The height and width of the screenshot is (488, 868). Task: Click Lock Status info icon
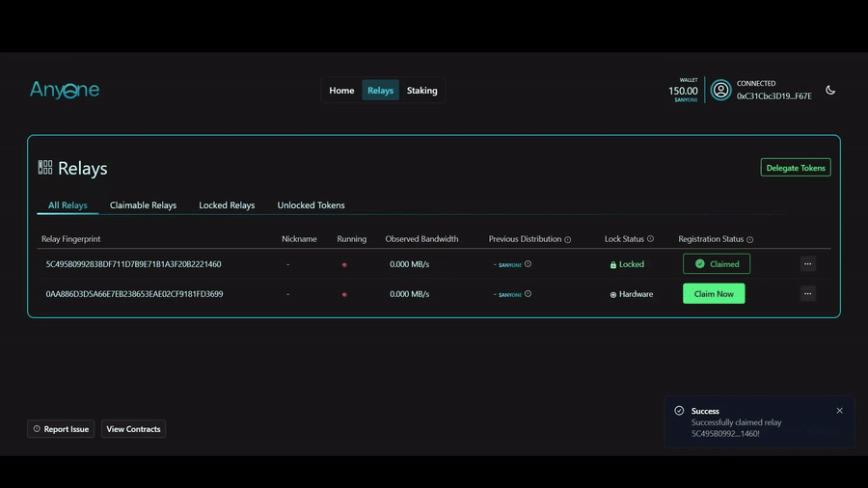tap(650, 239)
